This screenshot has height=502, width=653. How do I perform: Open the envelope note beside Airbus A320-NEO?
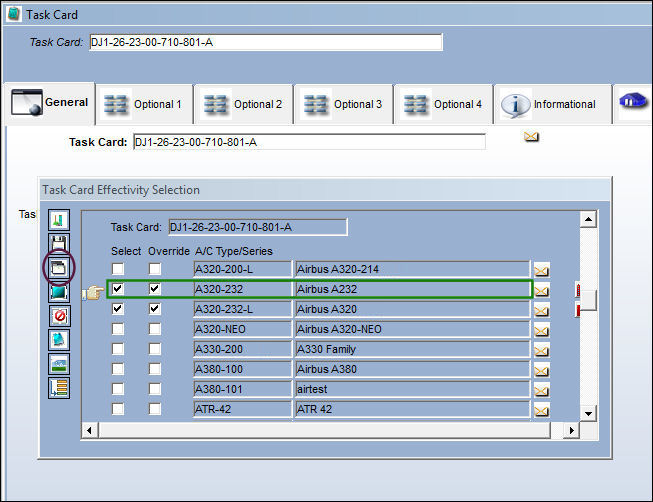click(541, 331)
